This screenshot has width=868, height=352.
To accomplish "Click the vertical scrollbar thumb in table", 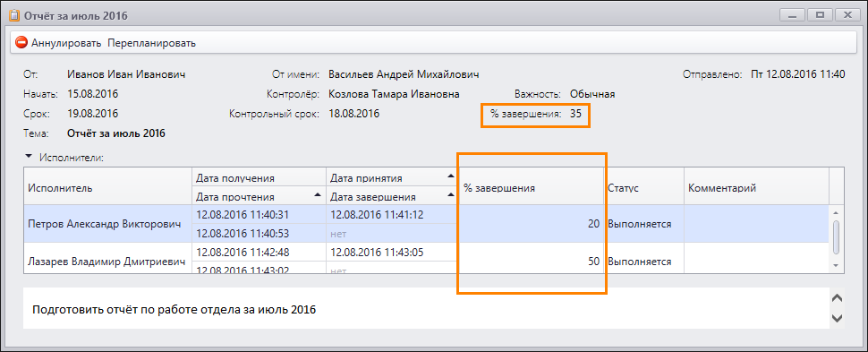I will 837,236.
